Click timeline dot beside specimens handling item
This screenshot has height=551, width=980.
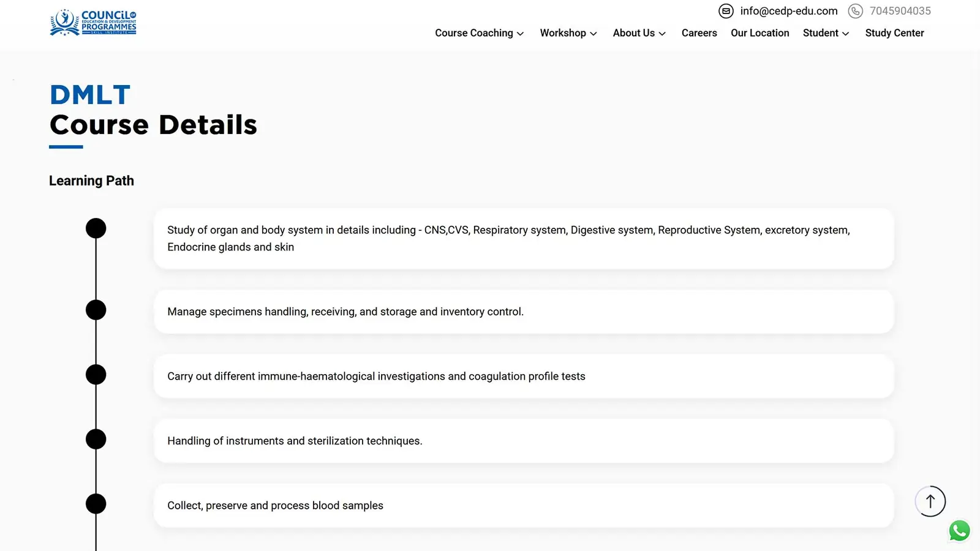pyautogui.click(x=96, y=310)
